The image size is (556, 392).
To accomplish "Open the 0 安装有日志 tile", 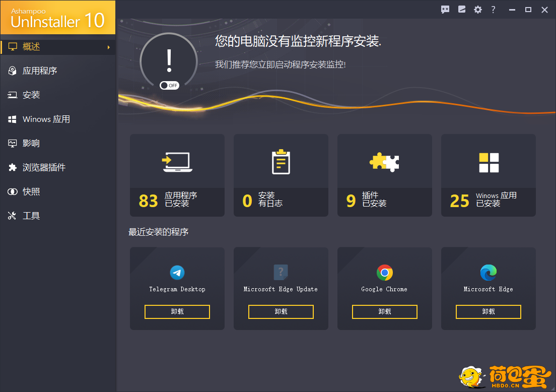I will (x=281, y=175).
